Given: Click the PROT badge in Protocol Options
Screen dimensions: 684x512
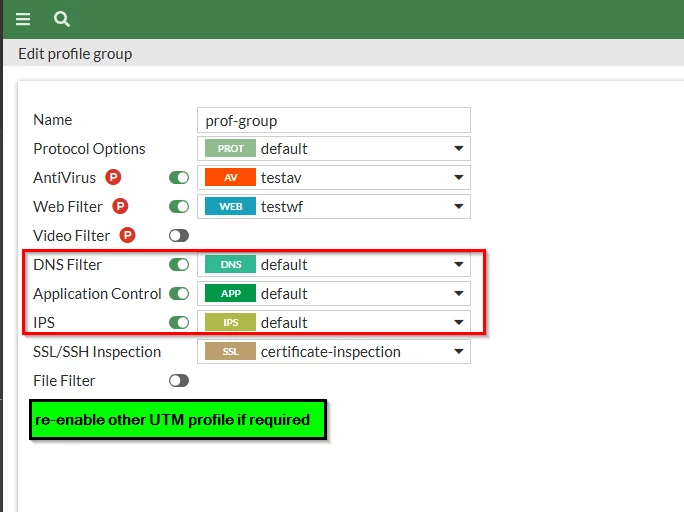Looking at the screenshot, I should tap(230, 149).
